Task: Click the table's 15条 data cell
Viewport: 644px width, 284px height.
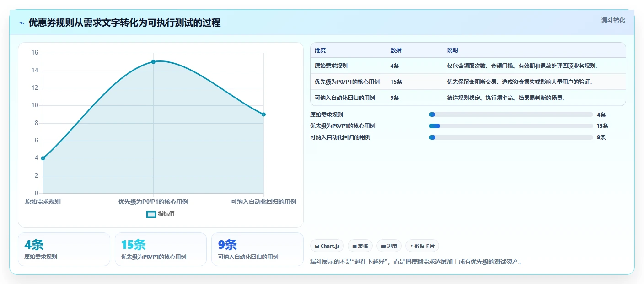Action: tap(396, 82)
